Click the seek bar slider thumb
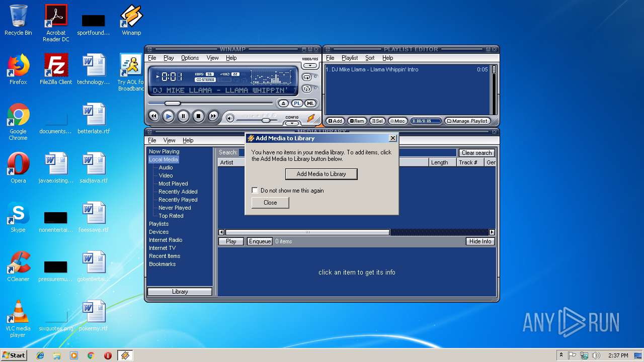644x362 pixels. point(173,103)
